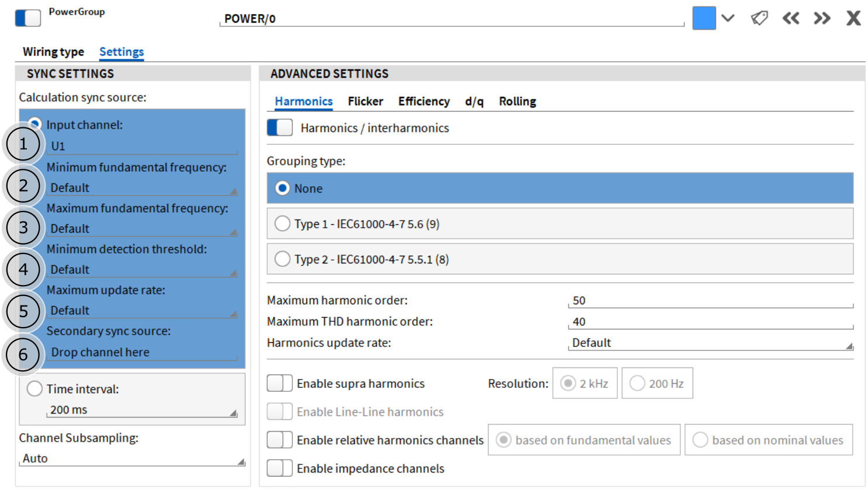Enable relative harmonics channels toggle
The height and width of the screenshot is (490, 868).
tap(279, 440)
